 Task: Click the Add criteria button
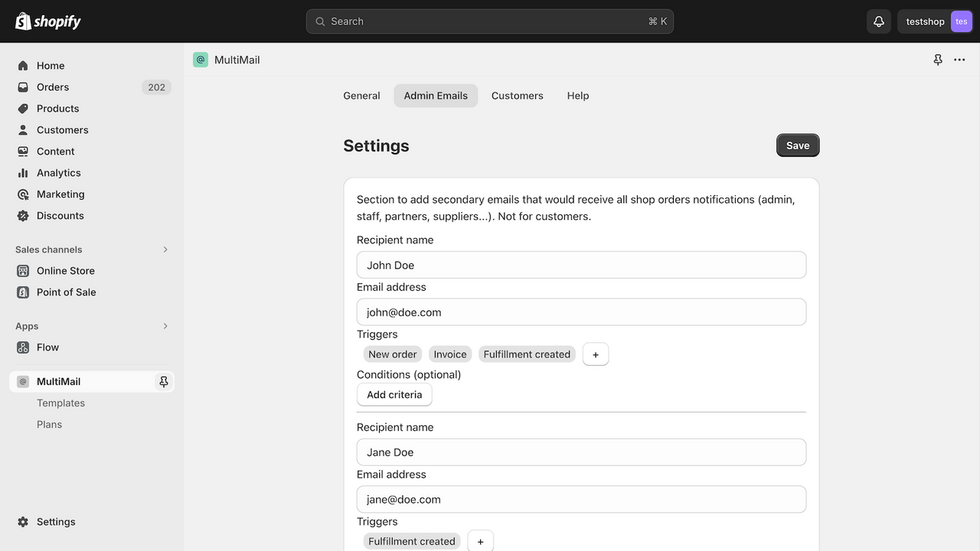click(x=394, y=395)
